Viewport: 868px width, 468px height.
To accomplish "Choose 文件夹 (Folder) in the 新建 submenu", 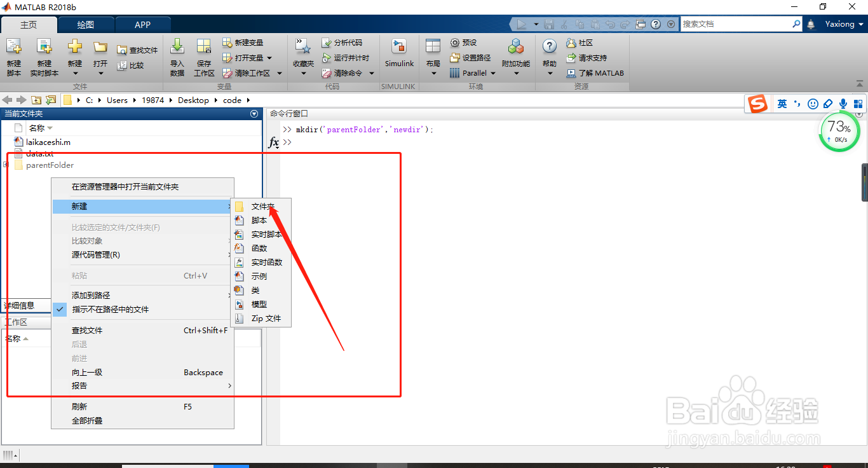I will pyautogui.click(x=261, y=207).
